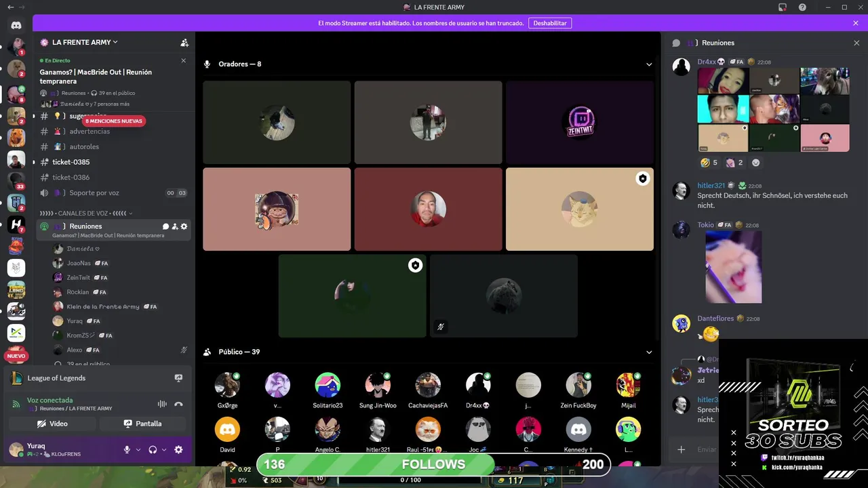Open Reuniones channel settings gear

pyautogui.click(x=184, y=226)
